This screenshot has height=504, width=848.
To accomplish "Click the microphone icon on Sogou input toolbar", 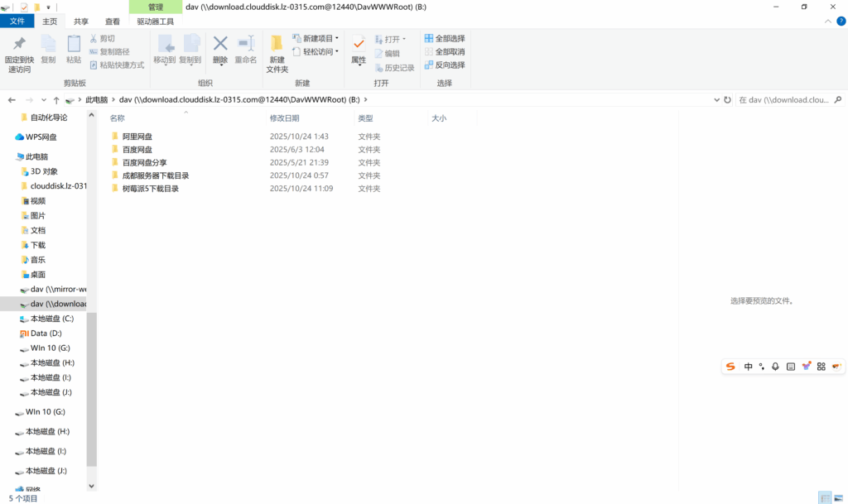I will pyautogui.click(x=775, y=367).
